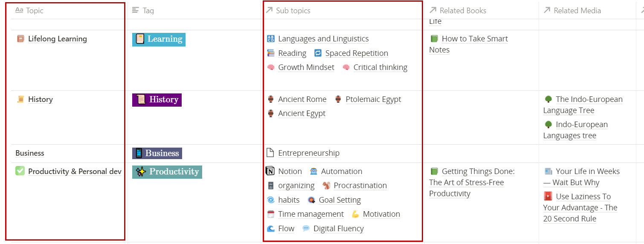
Task: Click the blue Learning tag label
Action: (x=159, y=39)
